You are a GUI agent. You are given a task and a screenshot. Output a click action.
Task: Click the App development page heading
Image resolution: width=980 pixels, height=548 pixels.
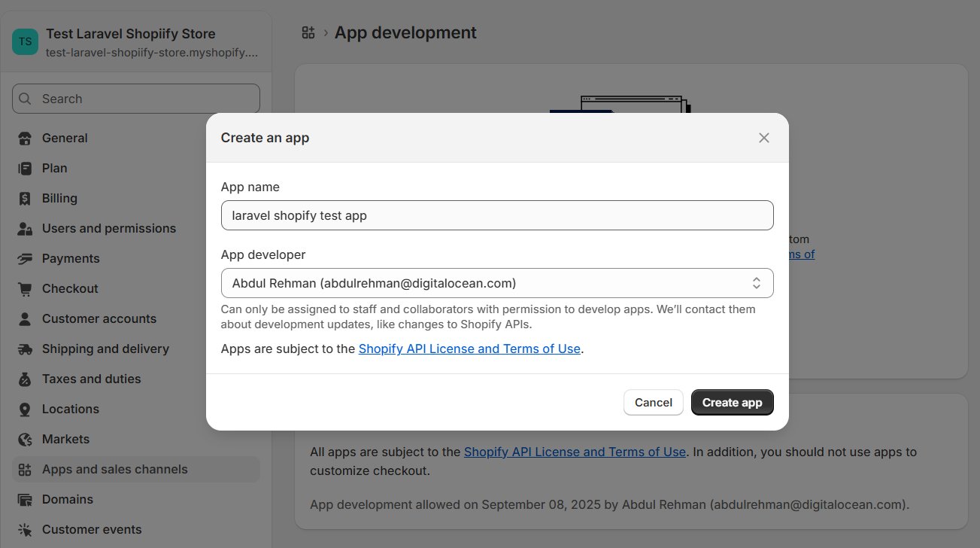pyautogui.click(x=405, y=33)
